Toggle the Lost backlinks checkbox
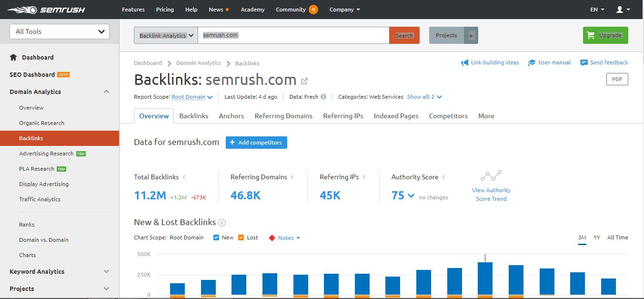644x299 pixels. click(x=241, y=237)
